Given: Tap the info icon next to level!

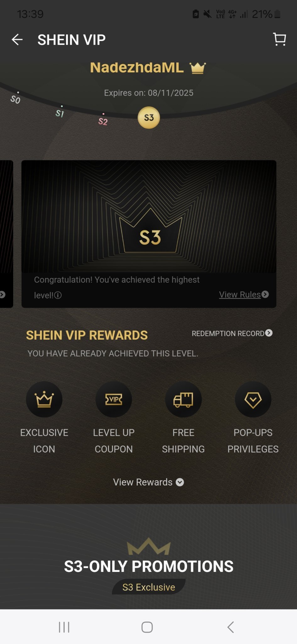Looking at the screenshot, I should pos(58,295).
